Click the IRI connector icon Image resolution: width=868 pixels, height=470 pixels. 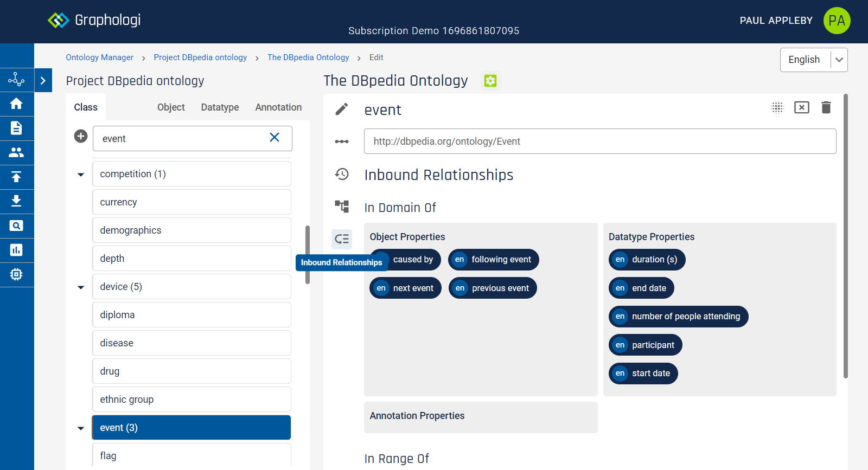click(342, 141)
